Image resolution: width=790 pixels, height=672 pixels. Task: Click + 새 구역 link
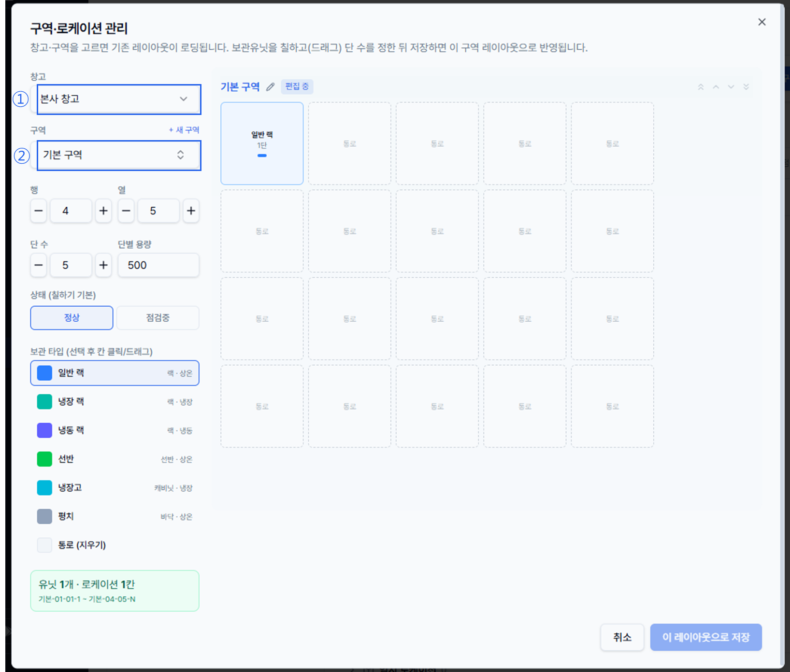click(184, 130)
